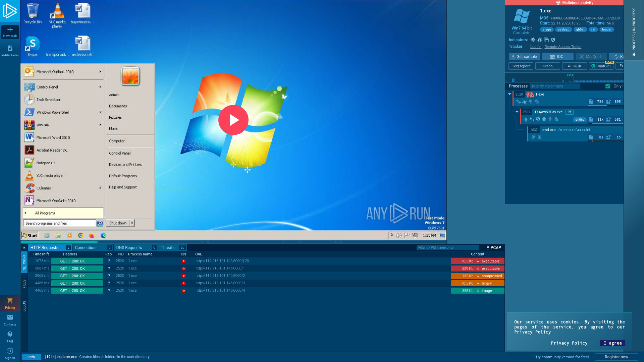
Task: Focus the network Filter by PID, name or url field
Action: point(448,248)
